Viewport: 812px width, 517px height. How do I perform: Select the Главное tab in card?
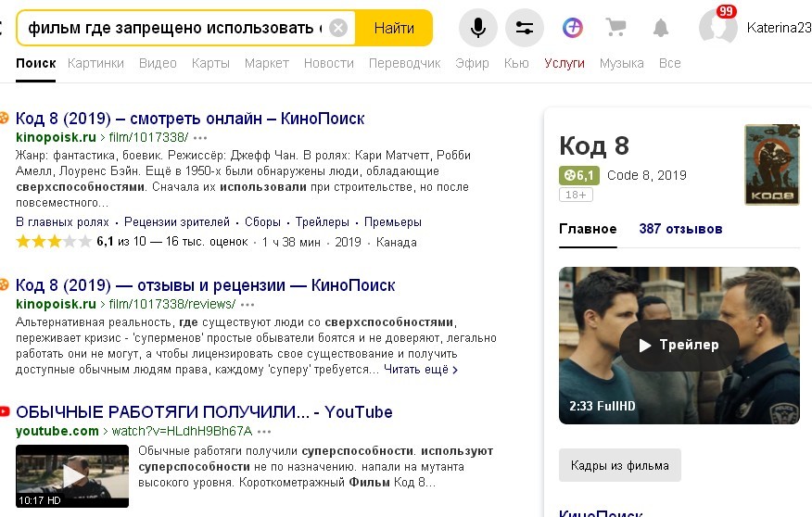point(588,229)
